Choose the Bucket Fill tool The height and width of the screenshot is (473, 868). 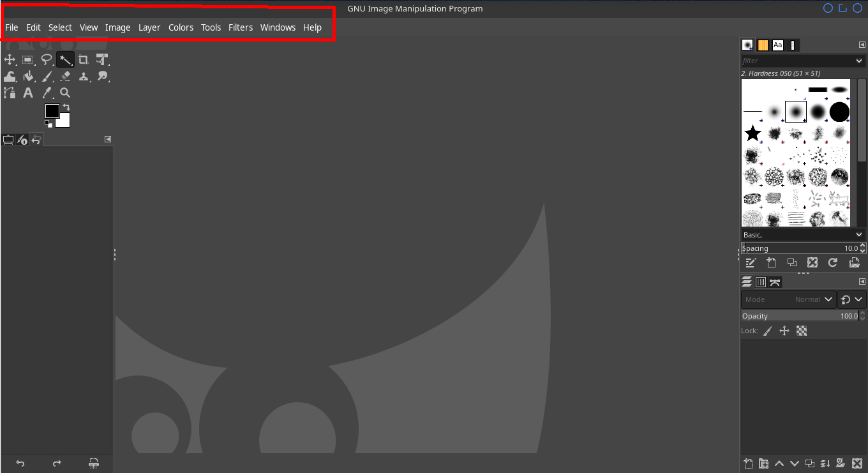coord(28,77)
